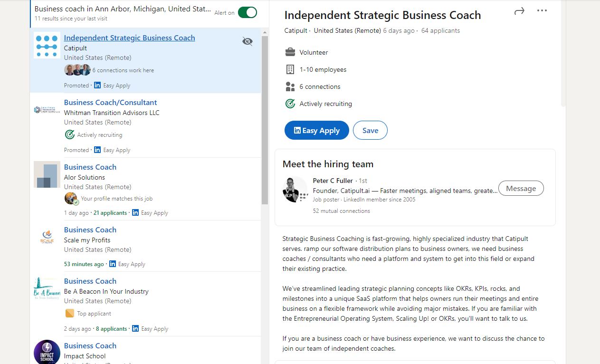Click the Top applicant gold badge icon
Screen dimensions: 600x364
(70, 313)
